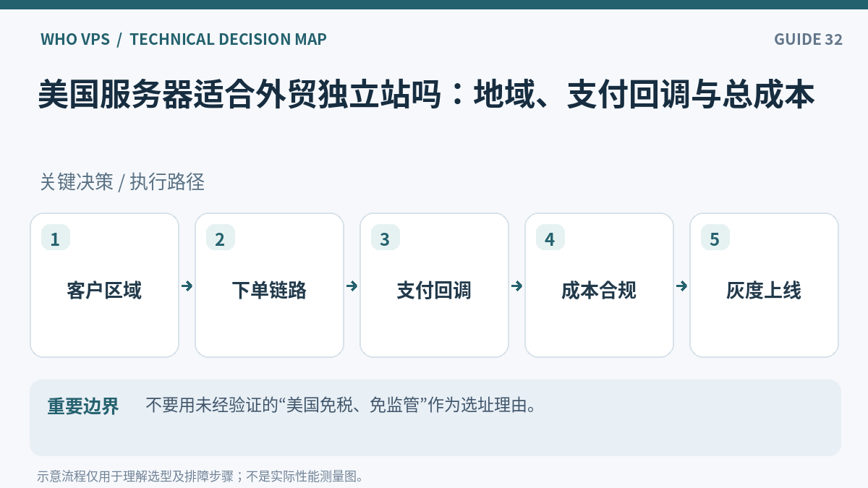Click the 重要边界 heading
Viewport: 868px width, 488px height.
(83, 406)
